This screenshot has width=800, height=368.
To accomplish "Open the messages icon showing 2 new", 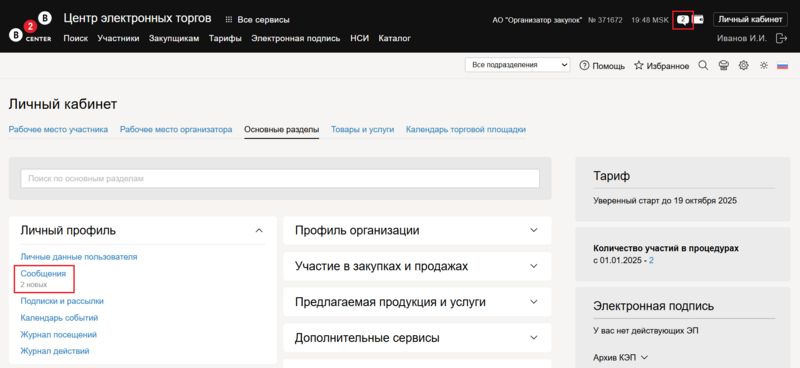I will click(683, 20).
